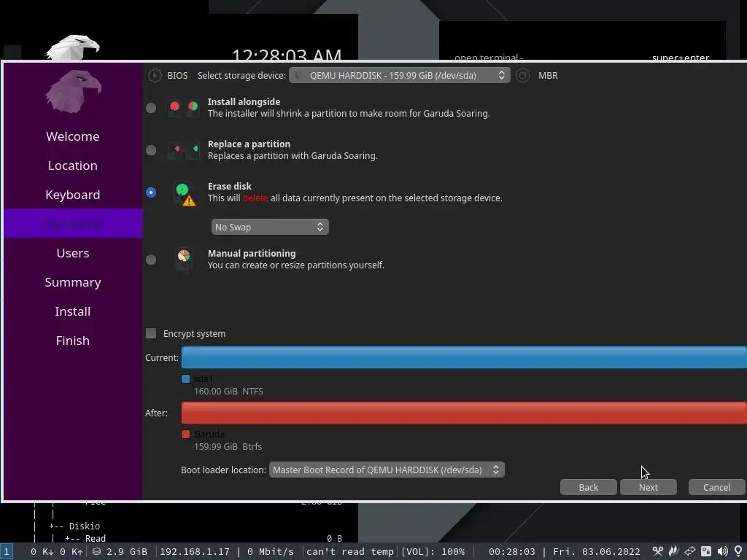Click the red word delete in Erase disk description

tap(255, 198)
